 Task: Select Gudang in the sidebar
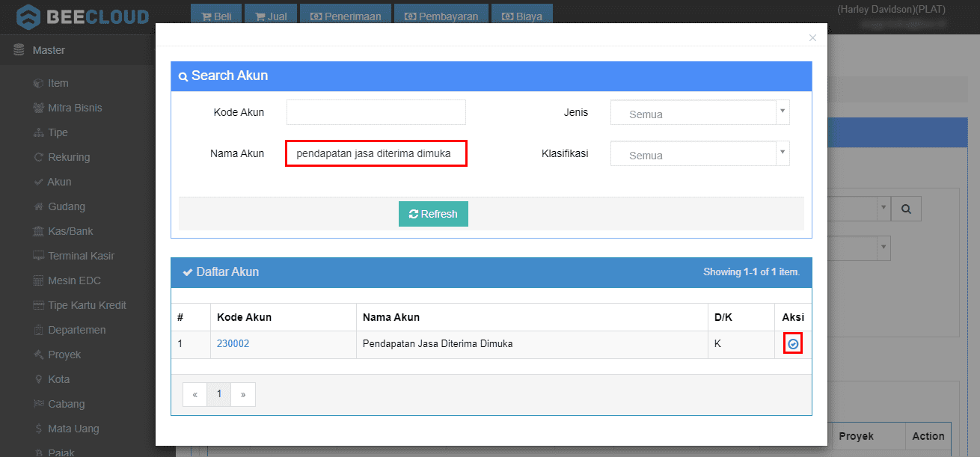pos(66,206)
